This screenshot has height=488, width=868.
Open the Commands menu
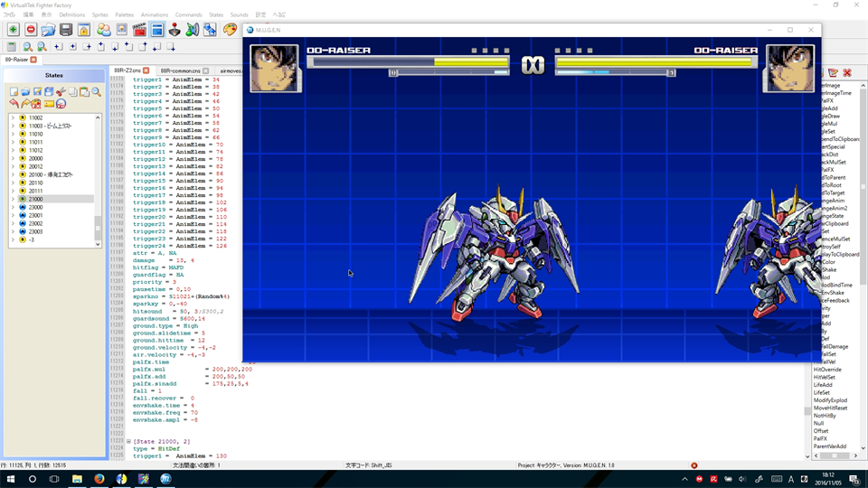[x=189, y=15]
